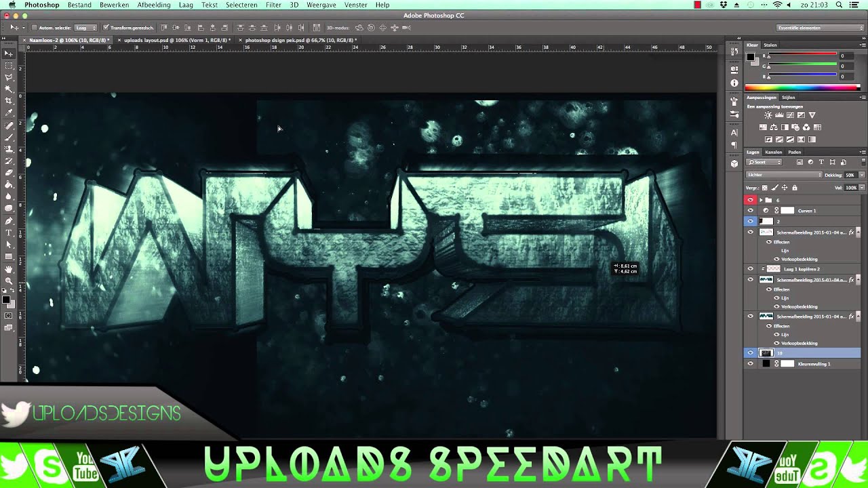
Task: Hide the Laag 1 kopiëren 2 layer
Action: pos(750,268)
